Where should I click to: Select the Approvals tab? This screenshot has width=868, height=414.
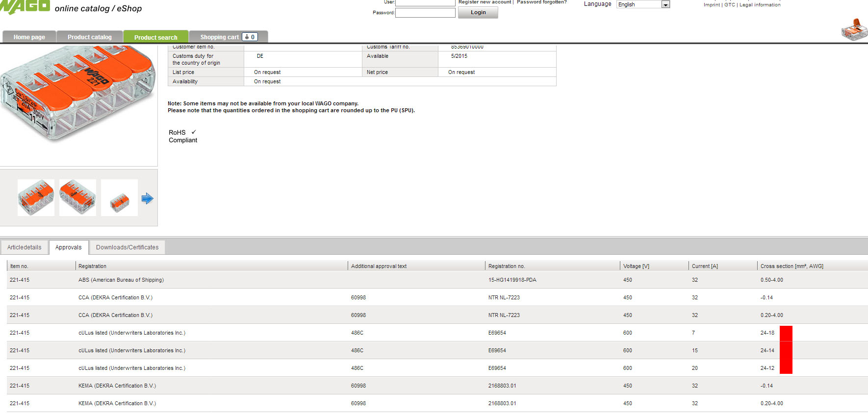(69, 247)
